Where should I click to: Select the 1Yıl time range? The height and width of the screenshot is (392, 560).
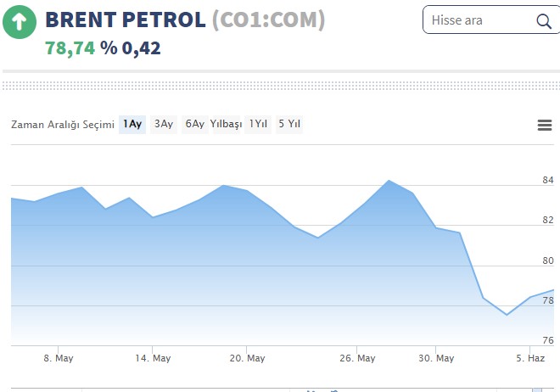(x=258, y=125)
